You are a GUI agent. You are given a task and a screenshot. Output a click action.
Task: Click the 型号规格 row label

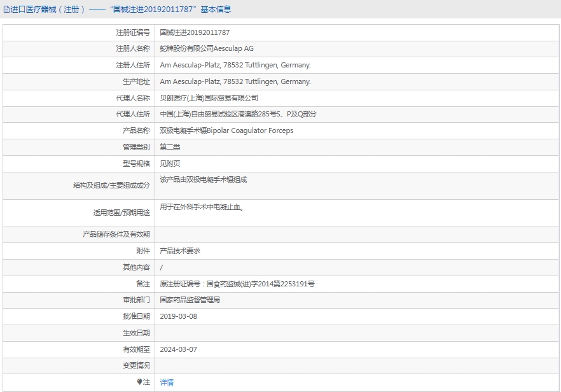coord(137,164)
